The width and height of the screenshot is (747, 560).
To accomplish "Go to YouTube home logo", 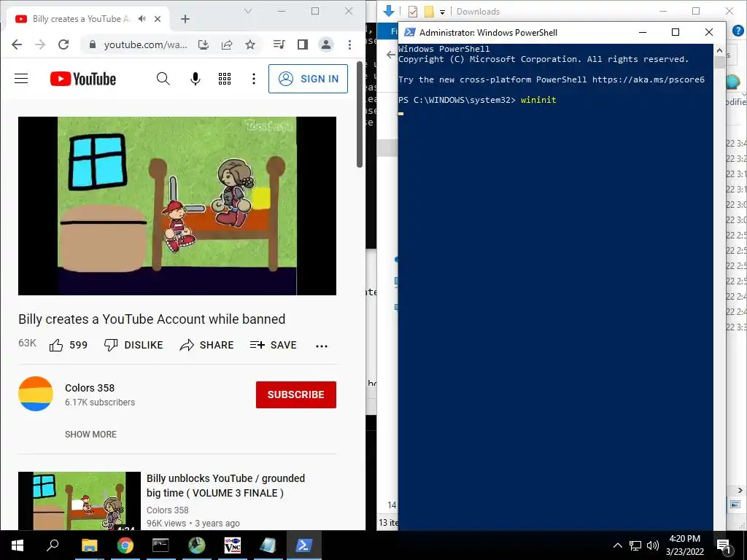I will [x=83, y=79].
